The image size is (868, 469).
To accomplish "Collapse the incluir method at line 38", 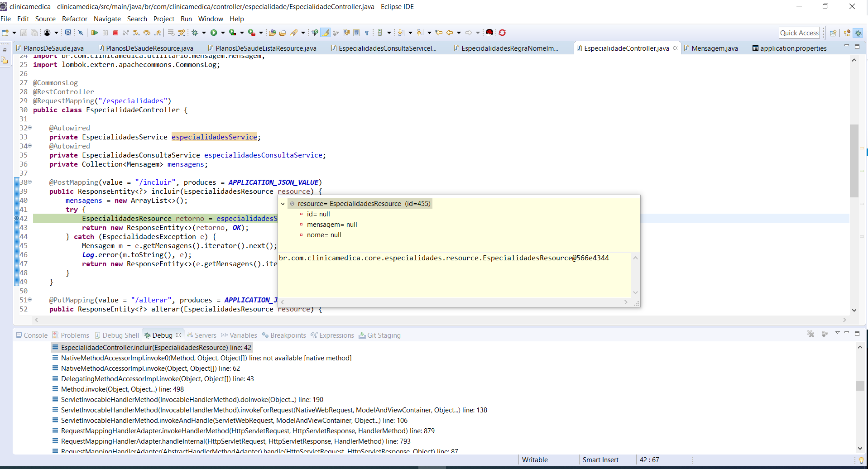I will (30, 182).
